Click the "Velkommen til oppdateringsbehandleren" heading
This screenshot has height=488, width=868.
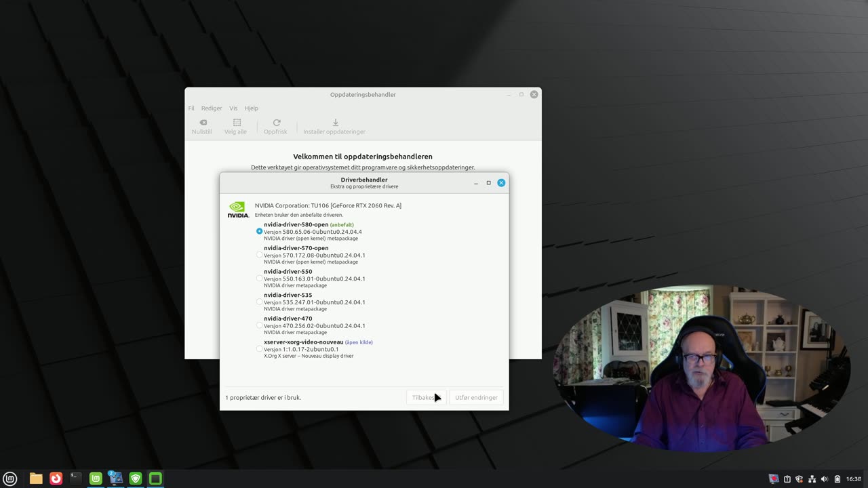tap(363, 157)
